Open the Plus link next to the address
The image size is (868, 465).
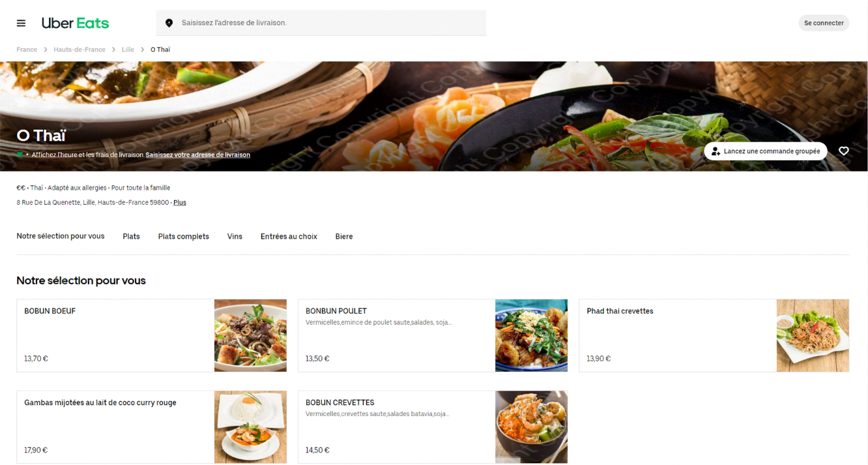(180, 203)
